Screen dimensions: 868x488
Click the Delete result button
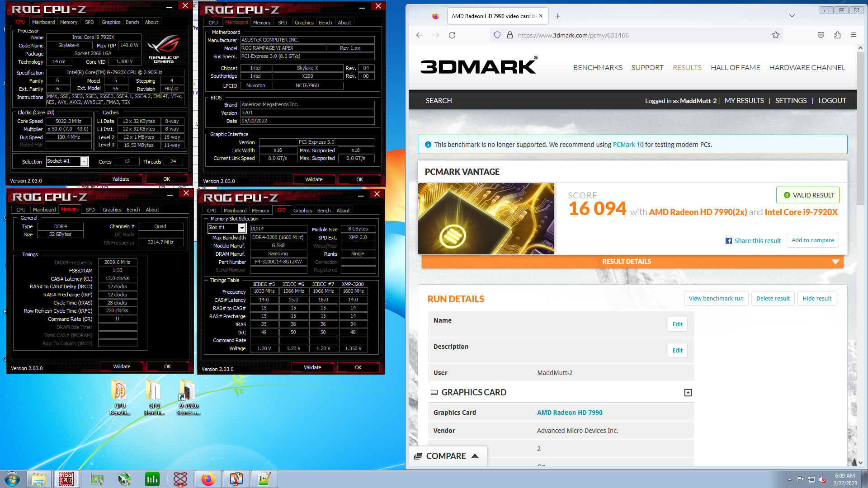click(x=773, y=299)
